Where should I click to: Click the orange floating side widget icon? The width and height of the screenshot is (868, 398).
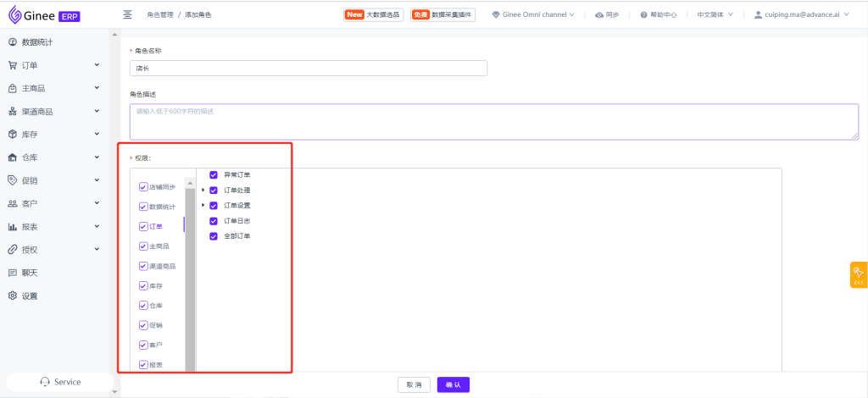pyautogui.click(x=858, y=274)
